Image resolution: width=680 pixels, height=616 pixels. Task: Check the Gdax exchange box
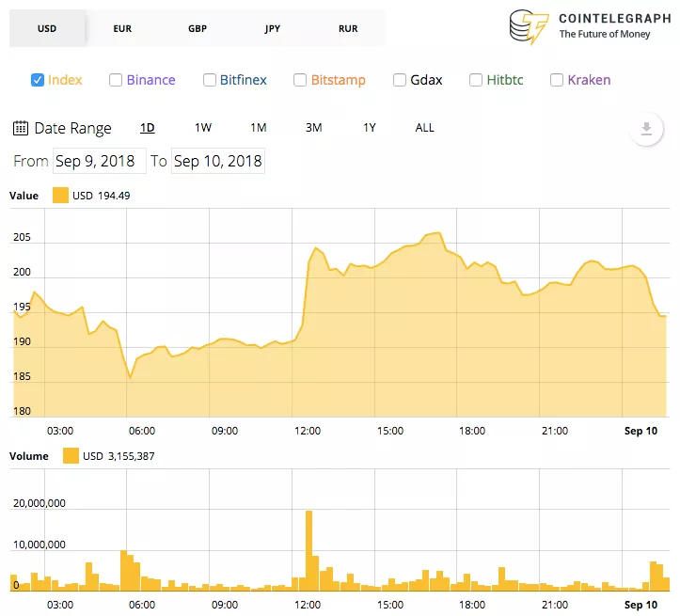click(x=400, y=80)
